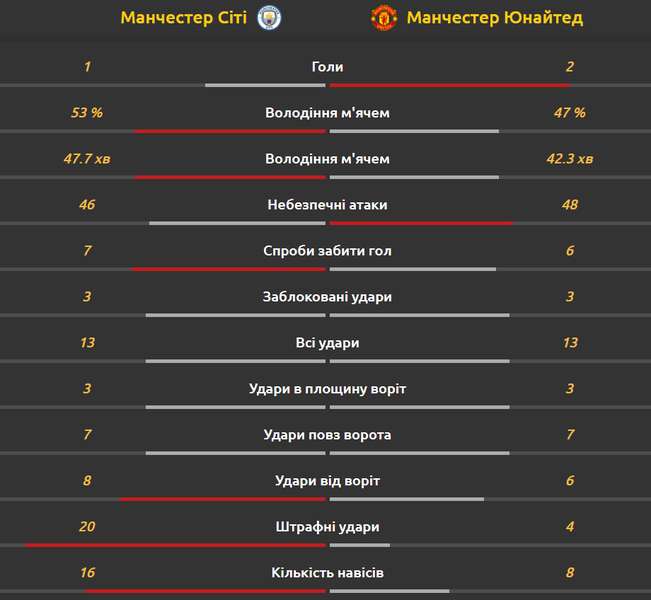651x600 pixels.
Task: Select the 47.7 хв possession time
Action: coord(87,159)
